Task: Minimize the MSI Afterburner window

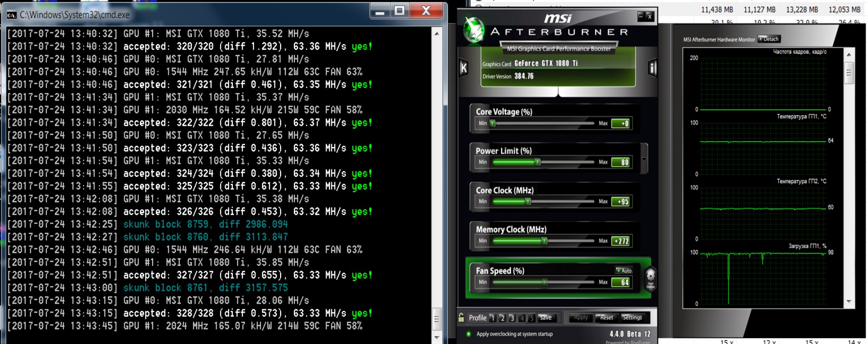Action: tap(640, 16)
